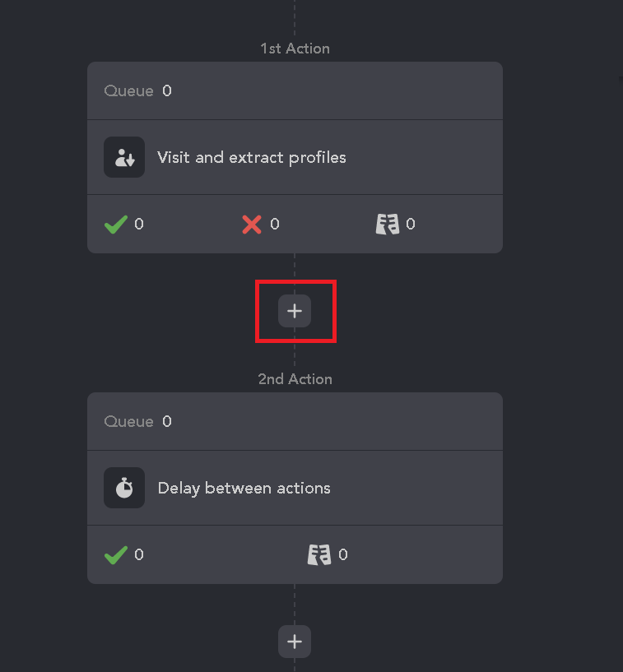Select the 2nd Action label
This screenshot has height=672, width=623.
(x=295, y=379)
